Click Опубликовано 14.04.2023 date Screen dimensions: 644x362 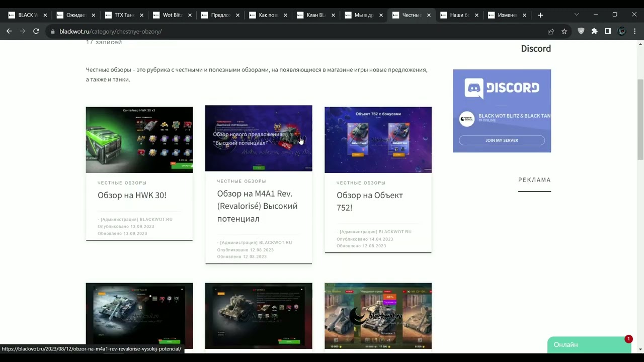(365, 239)
